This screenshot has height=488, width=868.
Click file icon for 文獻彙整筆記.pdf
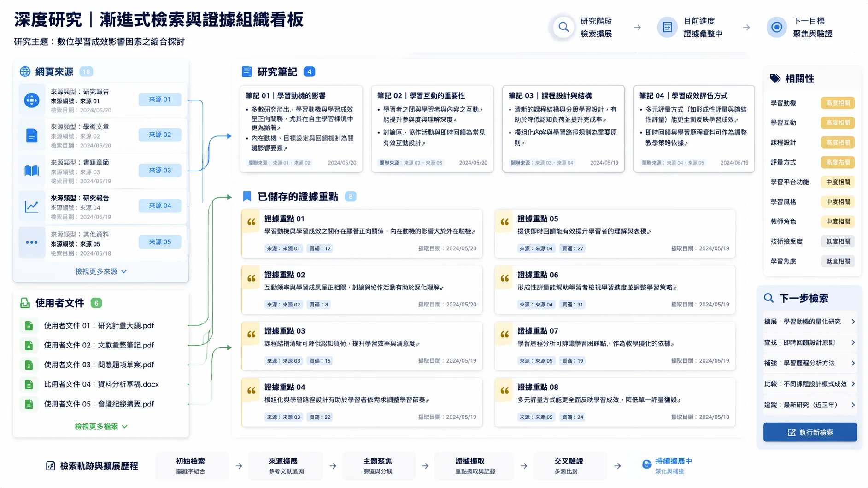coord(29,345)
